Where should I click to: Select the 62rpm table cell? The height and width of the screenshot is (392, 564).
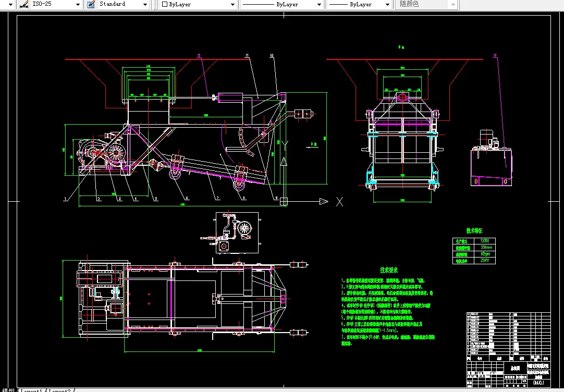(486, 254)
